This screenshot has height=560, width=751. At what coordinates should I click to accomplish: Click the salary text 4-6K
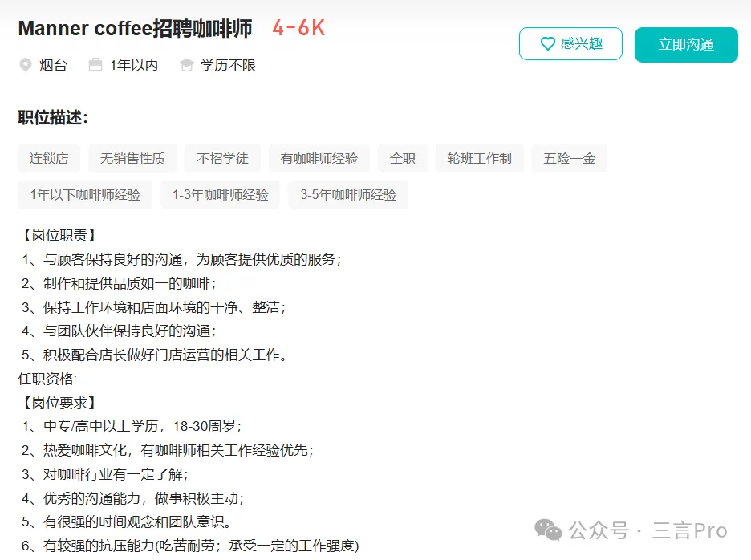point(298,28)
